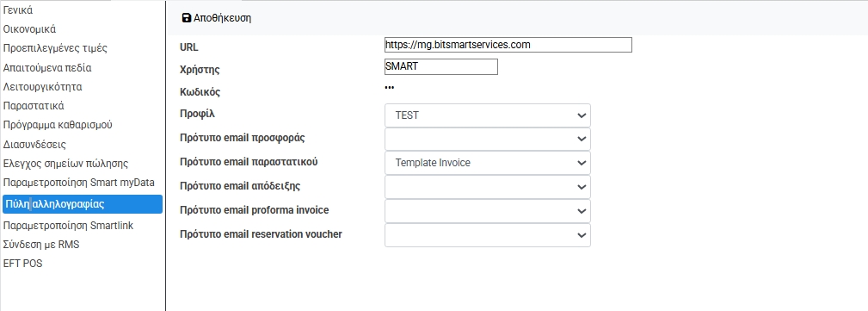Screen dimensions: 868x311
Task: Focus the Χρήστης field containing SMART
Action: 440,66
